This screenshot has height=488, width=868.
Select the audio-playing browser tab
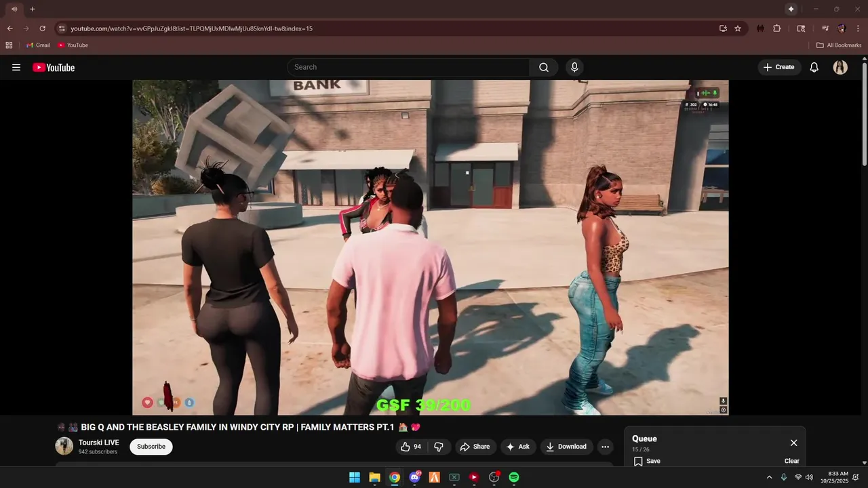pos(14,9)
